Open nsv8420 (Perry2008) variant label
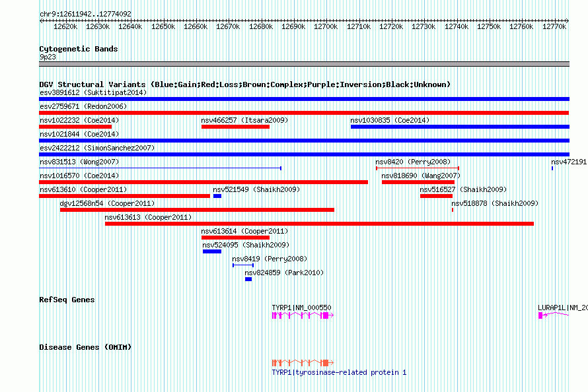 413,162
